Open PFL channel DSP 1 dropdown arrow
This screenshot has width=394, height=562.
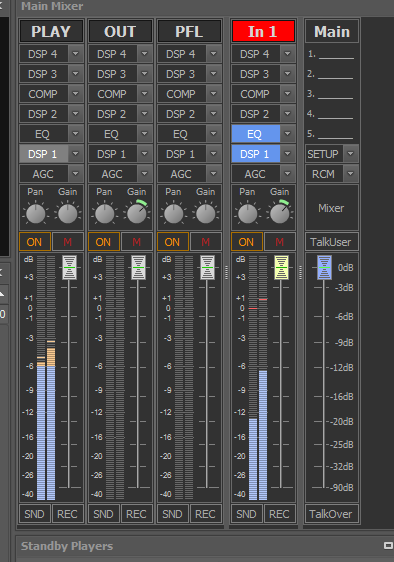(214, 154)
